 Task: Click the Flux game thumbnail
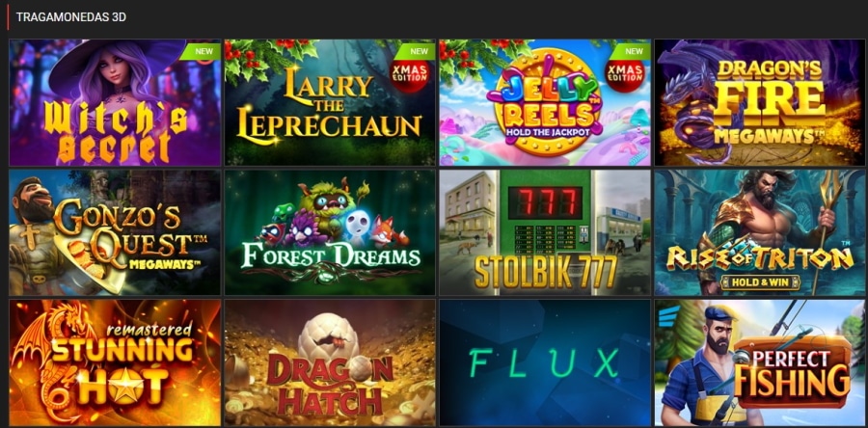(x=545, y=362)
